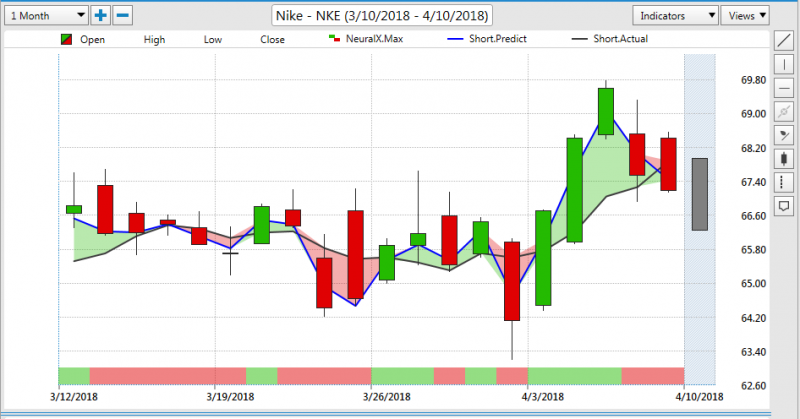Viewport: 800px width, 419px height.
Task: Click the Low legend label
Action: (213, 39)
